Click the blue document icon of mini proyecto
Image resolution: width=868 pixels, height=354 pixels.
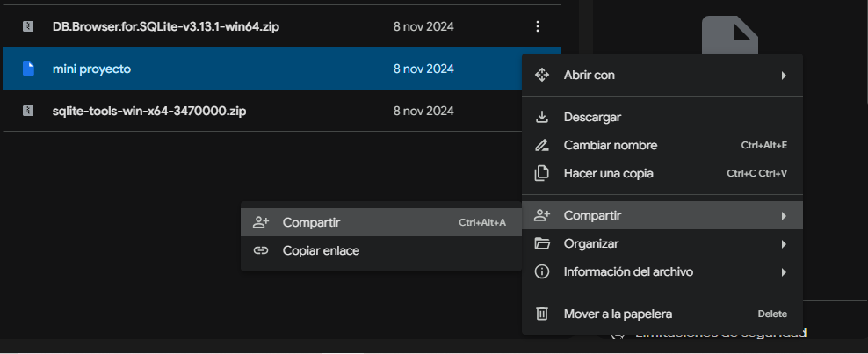coord(28,69)
